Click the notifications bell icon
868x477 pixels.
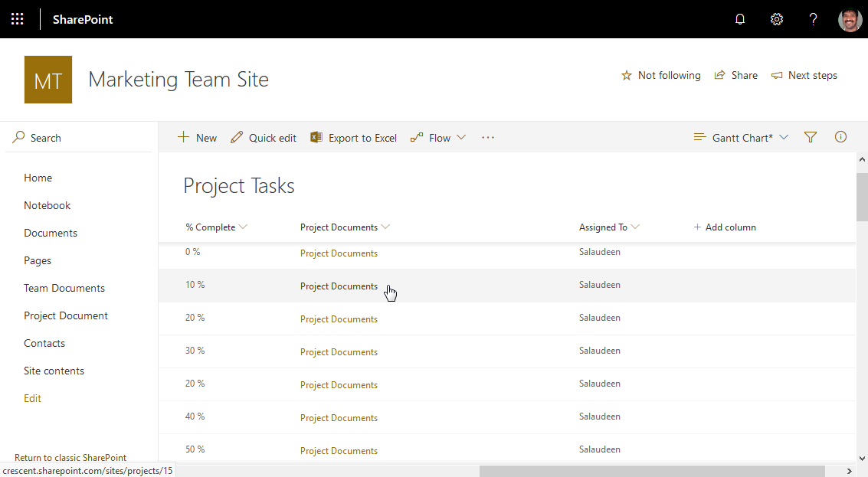pyautogui.click(x=739, y=19)
